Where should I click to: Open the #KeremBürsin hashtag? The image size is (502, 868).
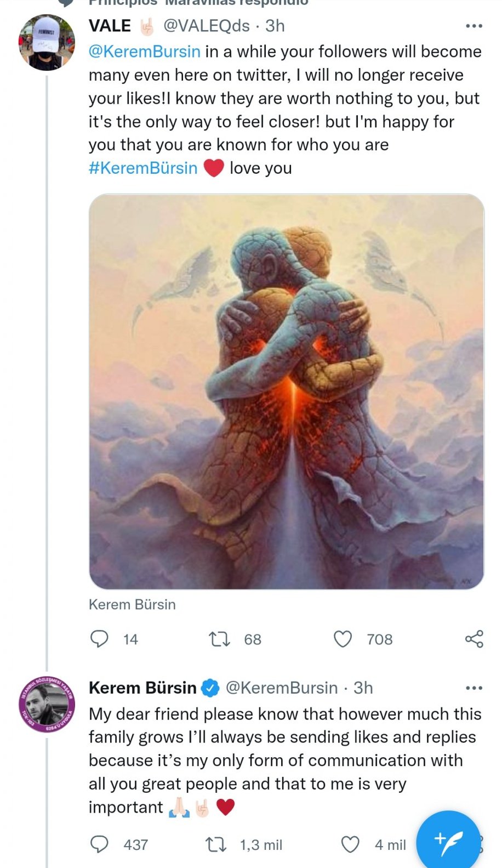point(143,168)
